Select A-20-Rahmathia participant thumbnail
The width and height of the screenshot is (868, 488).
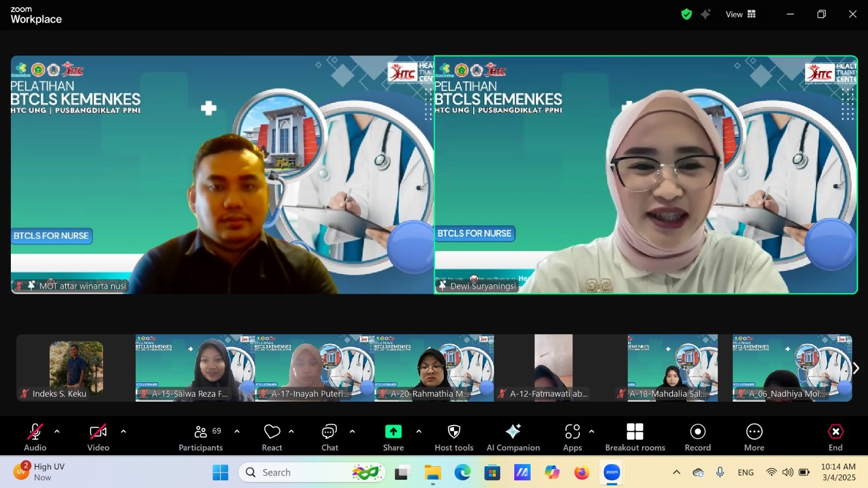pyautogui.click(x=434, y=368)
